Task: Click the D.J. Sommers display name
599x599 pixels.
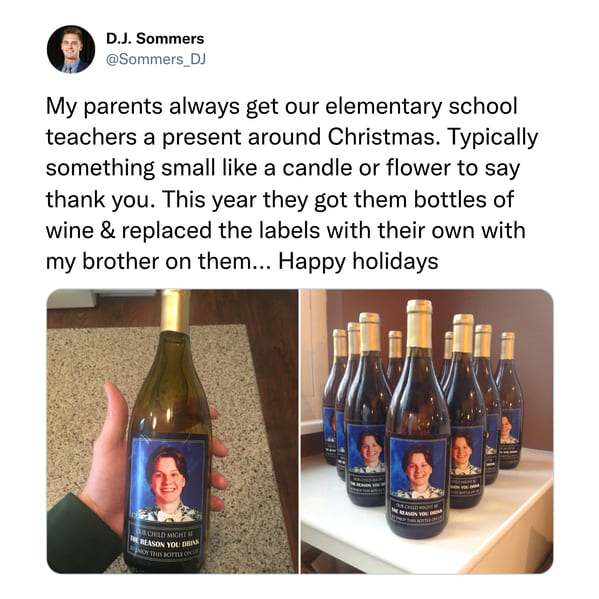Action: point(155,39)
